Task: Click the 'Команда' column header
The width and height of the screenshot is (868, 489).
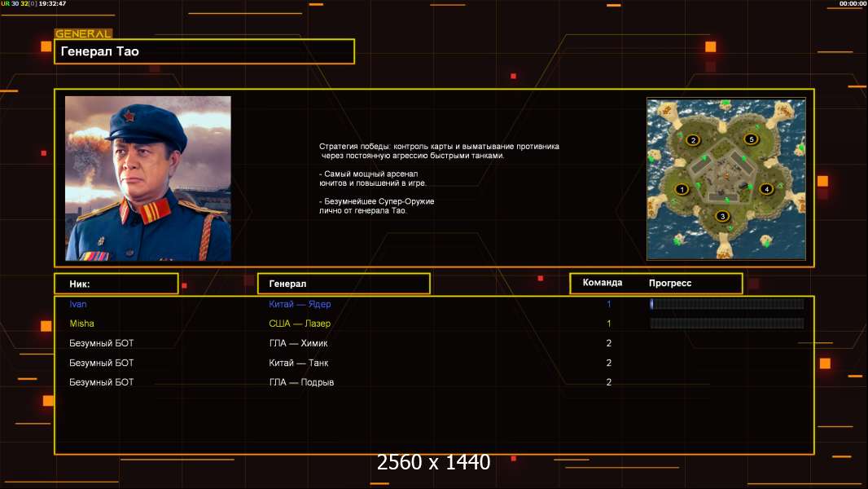Action: pos(603,283)
